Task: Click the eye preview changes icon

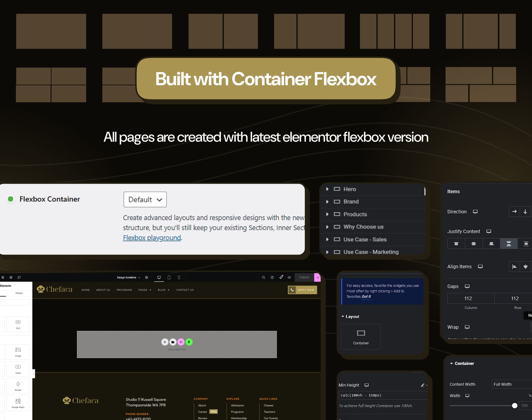Action: point(289,277)
